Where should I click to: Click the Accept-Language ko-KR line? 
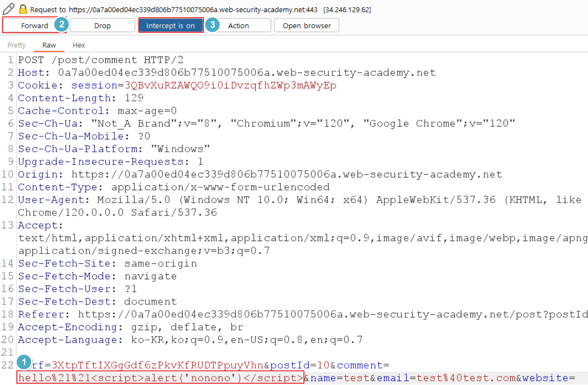(190, 340)
